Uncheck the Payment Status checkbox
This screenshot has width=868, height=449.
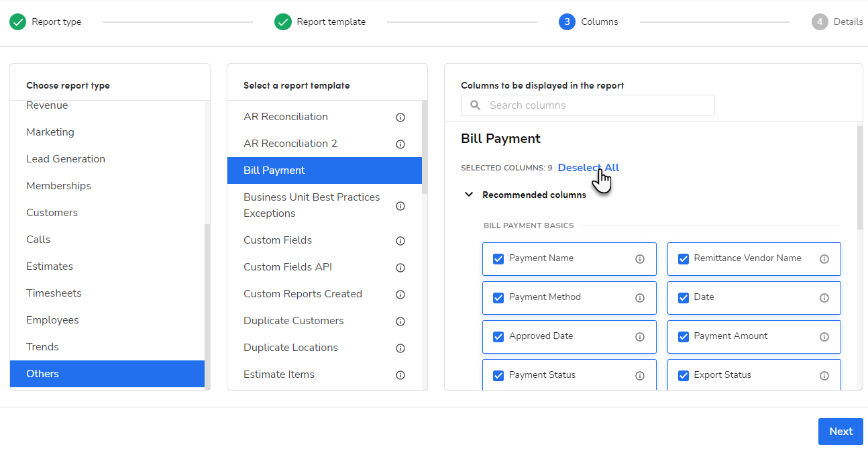498,376
